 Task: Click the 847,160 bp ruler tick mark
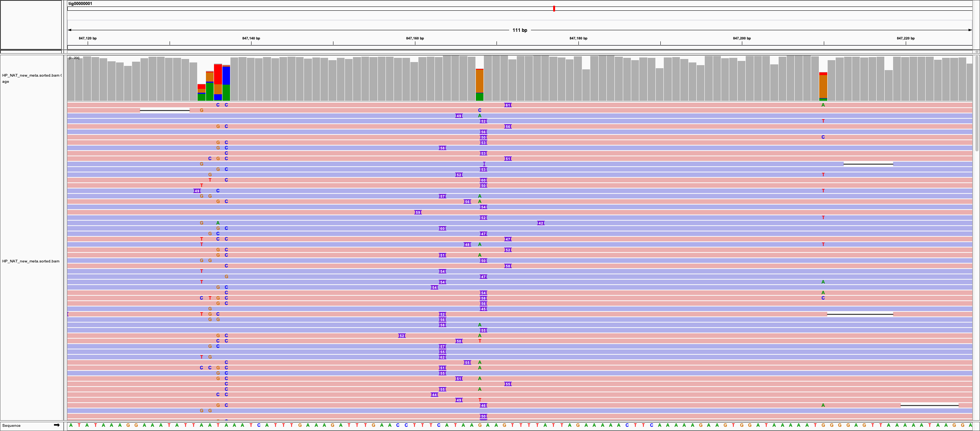415,43
